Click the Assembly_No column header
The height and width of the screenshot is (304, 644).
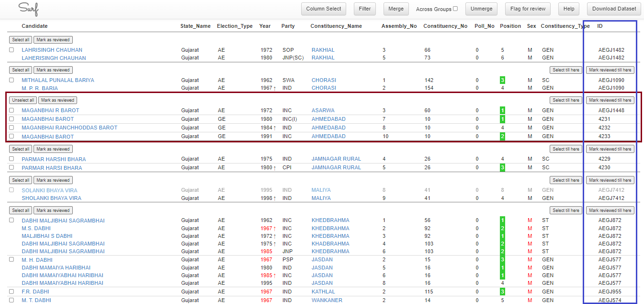coord(399,26)
